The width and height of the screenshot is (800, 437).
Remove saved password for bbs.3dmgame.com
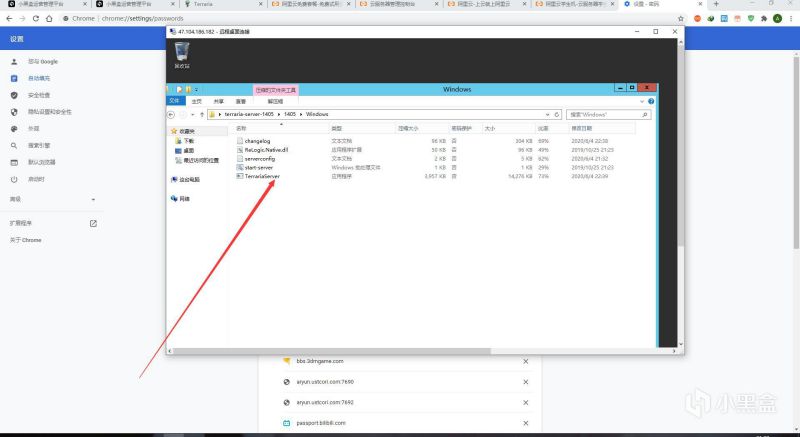pos(526,361)
